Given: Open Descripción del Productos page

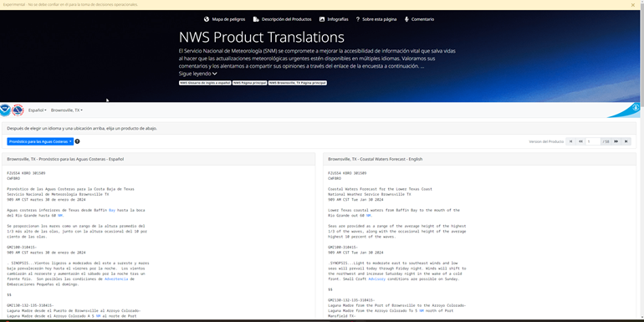Looking at the screenshot, I should 282,19.
